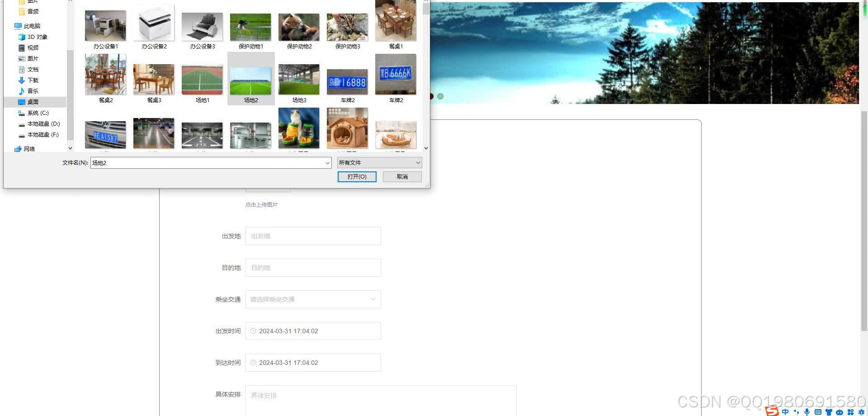Select the 餐桌1 image file
Image resolution: width=868 pixels, height=416 pixels.
(x=396, y=25)
